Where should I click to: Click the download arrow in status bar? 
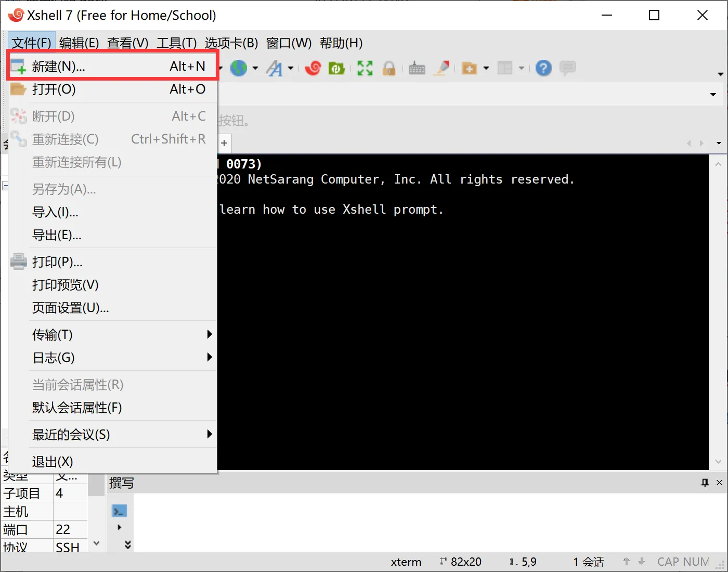[642, 562]
